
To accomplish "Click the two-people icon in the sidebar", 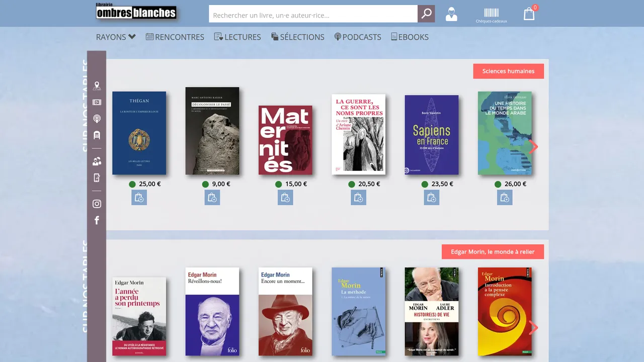I will point(97,161).
